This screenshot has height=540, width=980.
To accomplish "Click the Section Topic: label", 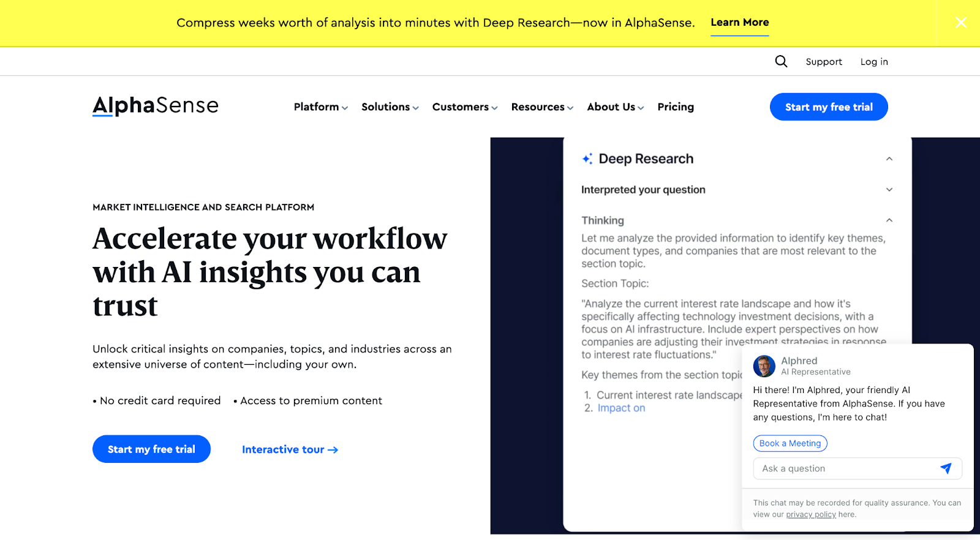I will point(615,283).
